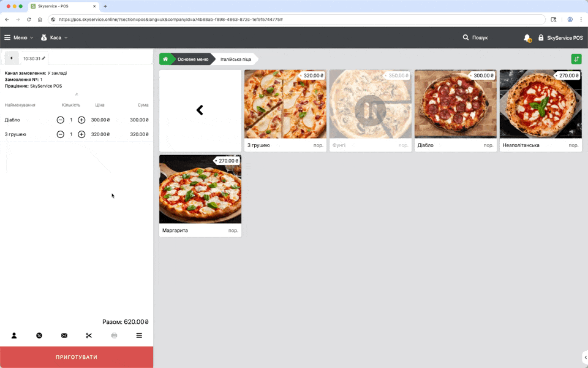Viewport: 588px width, 368px height.
Task: Go back using the left arrow tile
Action: 200,110
